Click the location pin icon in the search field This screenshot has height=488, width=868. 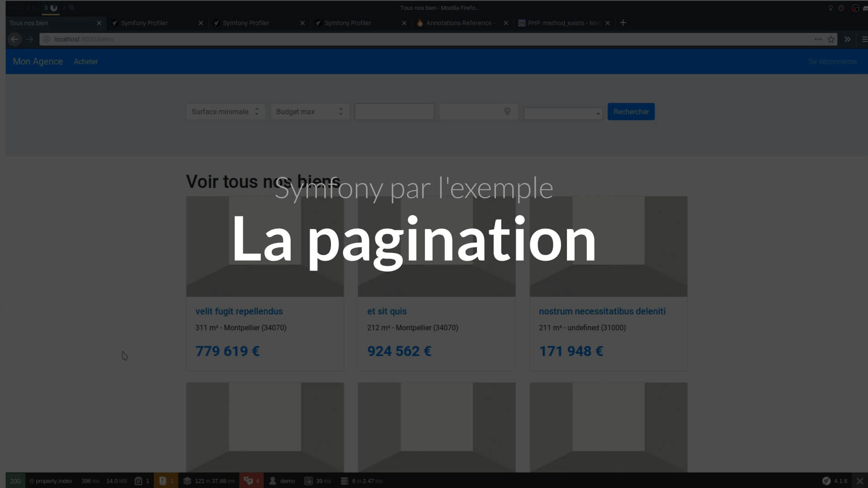(506, 111)
